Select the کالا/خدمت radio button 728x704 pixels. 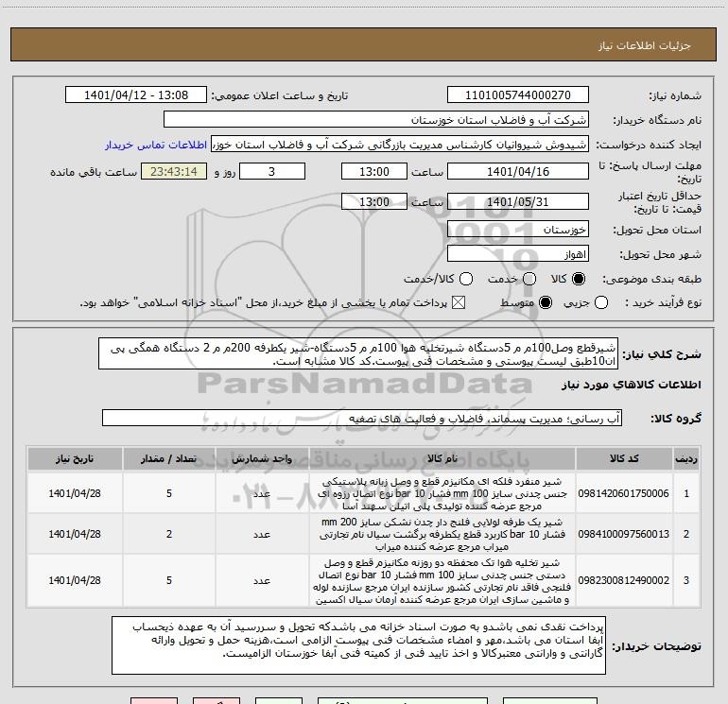coord(466,279)
